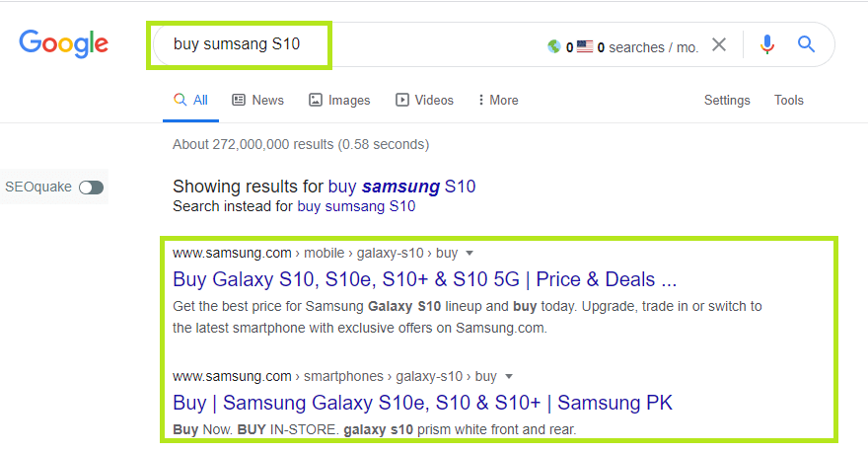Click the blue search magnifier icon
Image resolution: width=868 pixels, height=453 pixels.
806,44
